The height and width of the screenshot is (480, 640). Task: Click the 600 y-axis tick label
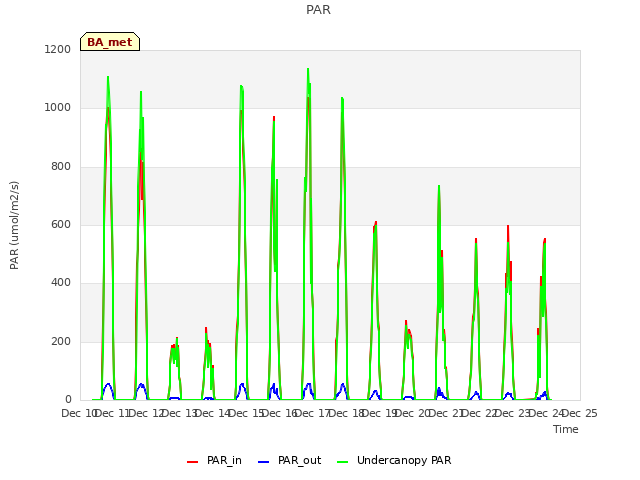pyautogui.click(x=61, y=224)
